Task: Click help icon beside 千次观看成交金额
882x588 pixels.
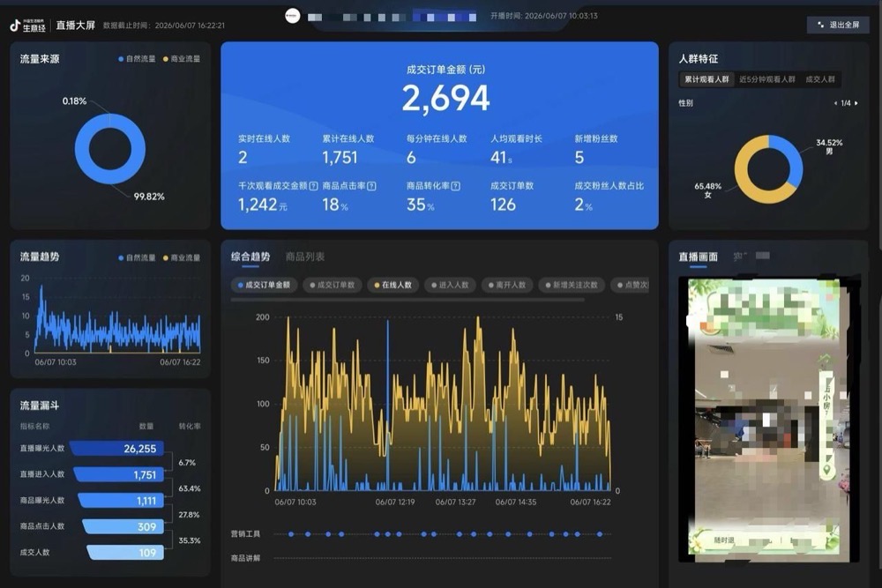Action: click(313, 186)
